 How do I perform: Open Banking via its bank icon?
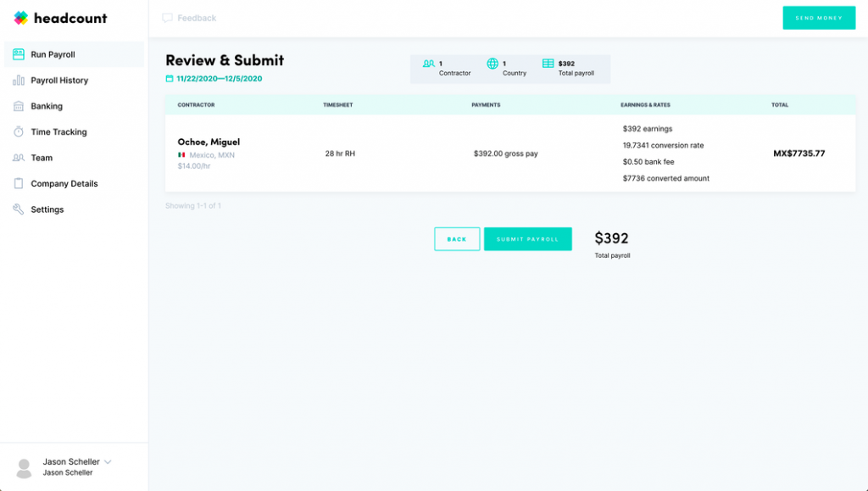click(19, 106)
